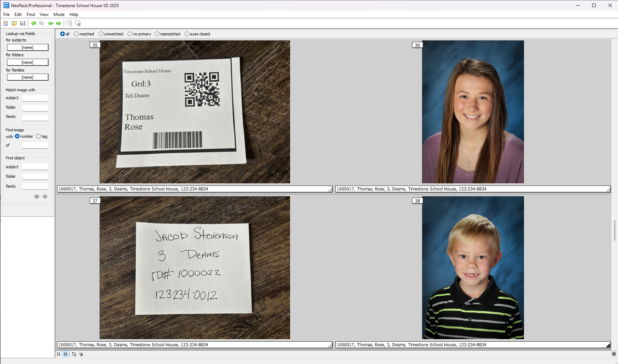Click the number label 37

95,201
